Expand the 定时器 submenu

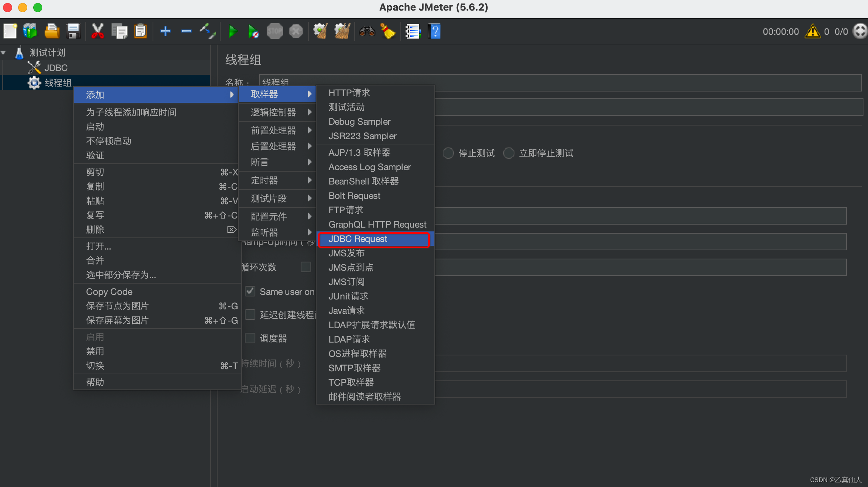pos(278,180)
